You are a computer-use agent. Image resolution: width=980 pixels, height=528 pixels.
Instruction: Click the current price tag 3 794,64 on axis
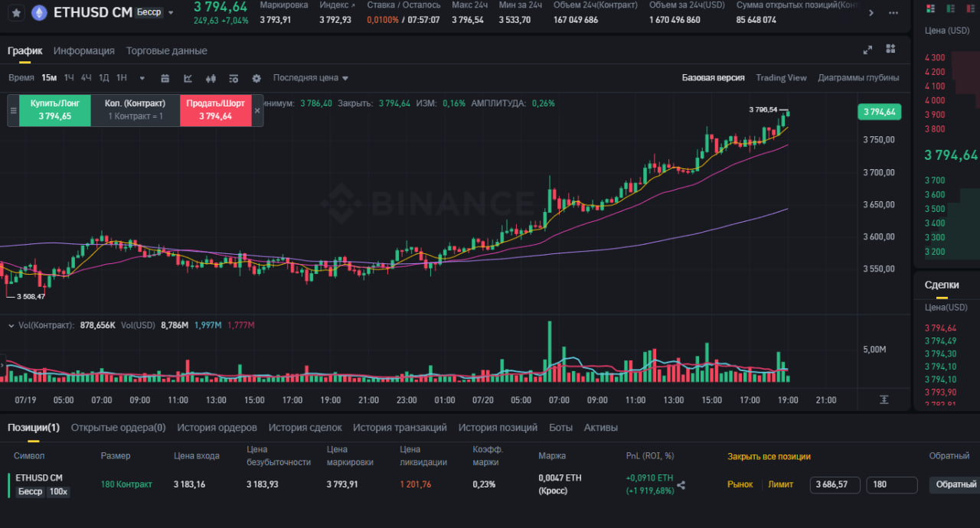click(x=880, y=112)
